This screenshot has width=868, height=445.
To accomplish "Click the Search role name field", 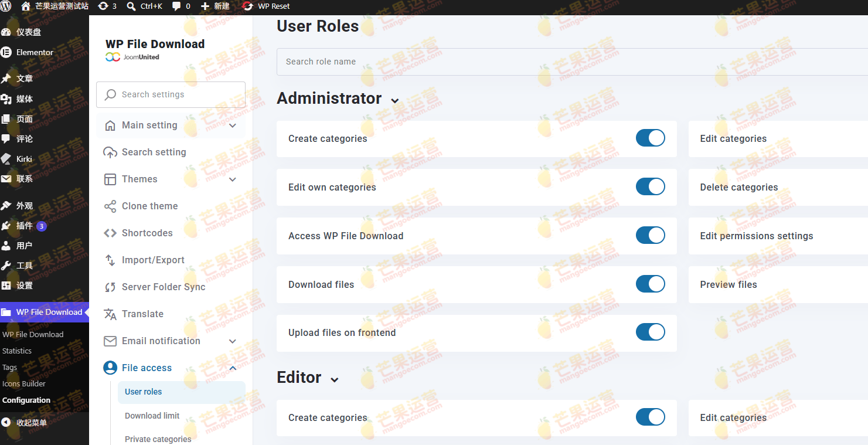I will tap(572, 62).
